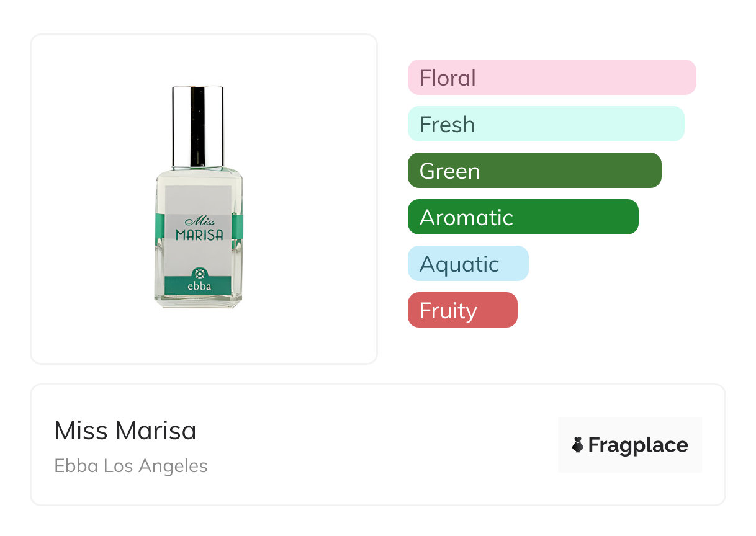This screenshot has width=756, height=536.
Task: Select the dark Green accord bar
Action: (x=534, y=171)
